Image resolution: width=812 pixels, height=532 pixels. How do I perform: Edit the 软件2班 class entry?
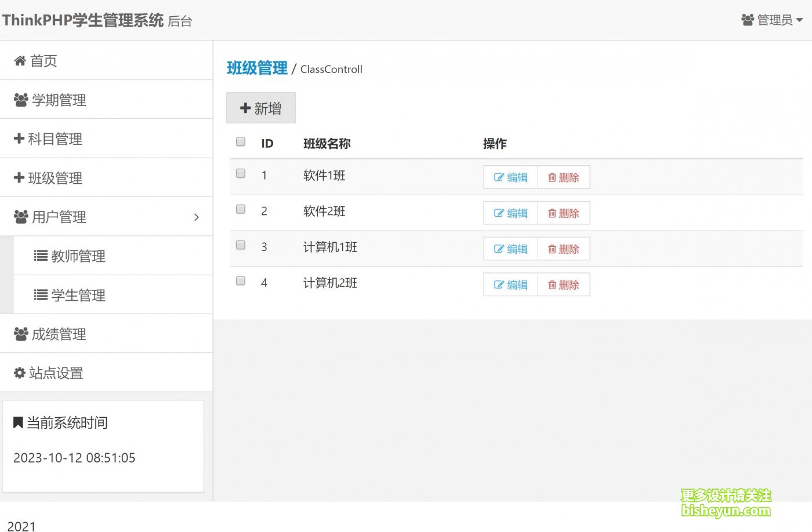click(510, 213)
